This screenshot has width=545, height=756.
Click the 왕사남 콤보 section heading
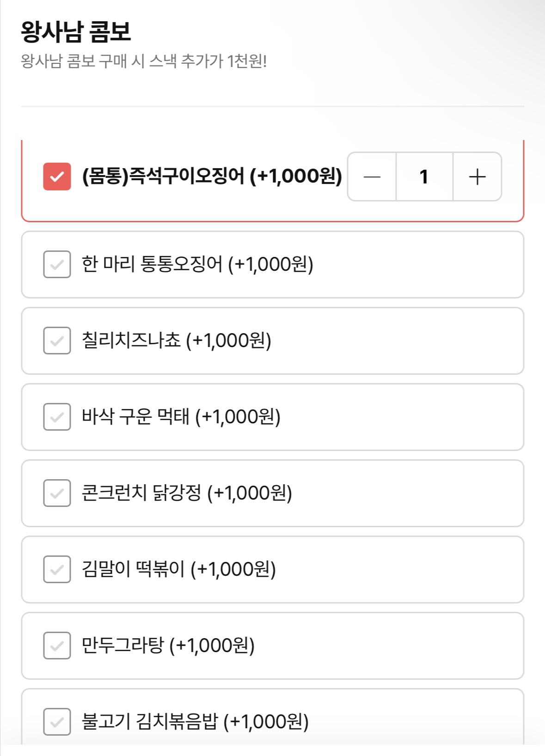(76, 31)
